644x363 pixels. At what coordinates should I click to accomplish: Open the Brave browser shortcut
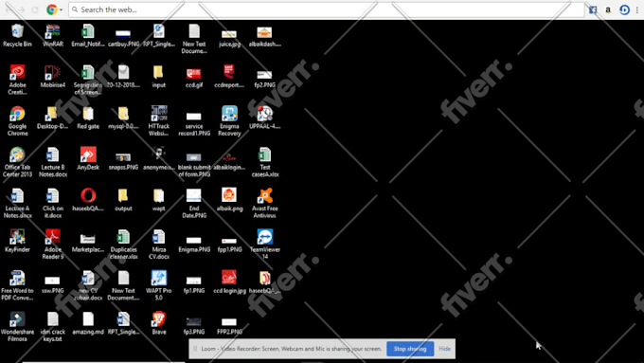158,323
